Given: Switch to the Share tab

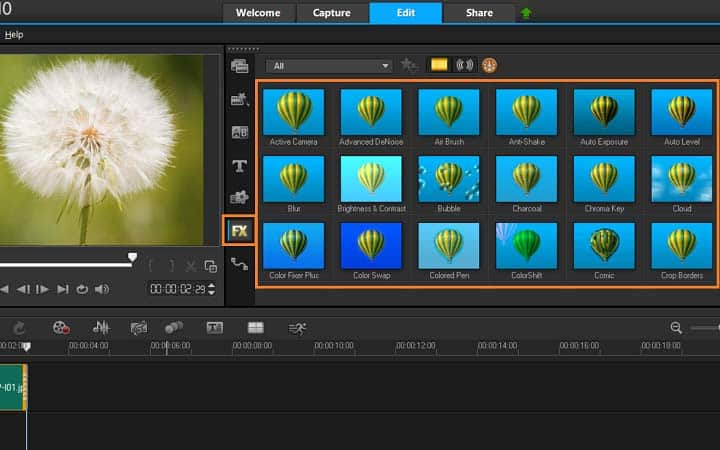Looking at the screenshot, I should 479,13.
